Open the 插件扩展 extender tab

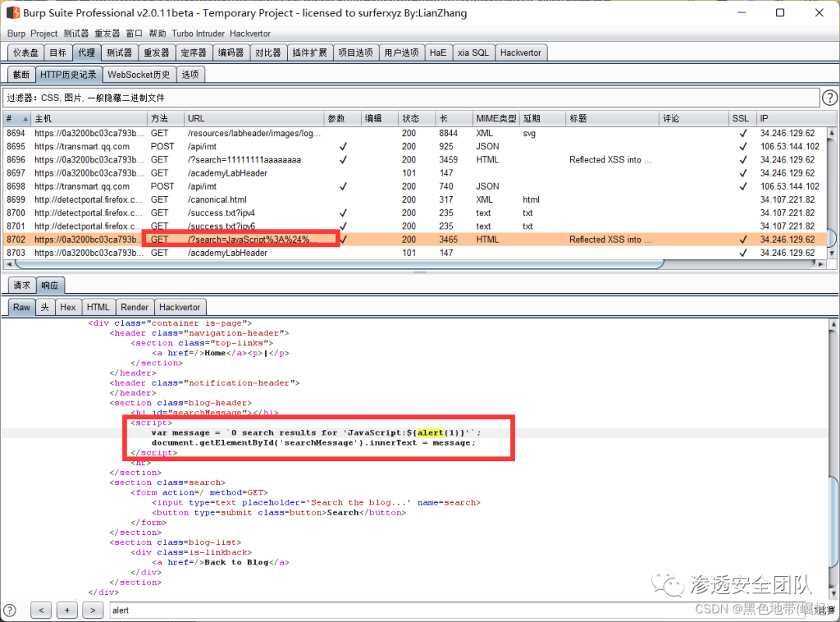pos(310,53)
